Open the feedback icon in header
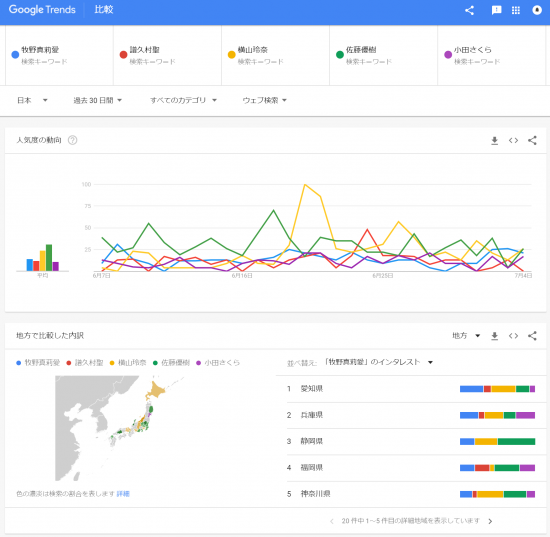Image resolution: width=550 pixels, height=537 pixels. (x=496, y=10)
